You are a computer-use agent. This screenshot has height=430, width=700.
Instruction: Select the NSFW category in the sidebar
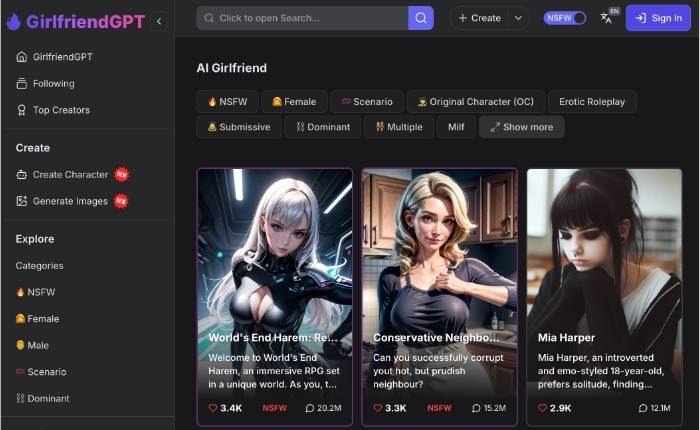36,292
